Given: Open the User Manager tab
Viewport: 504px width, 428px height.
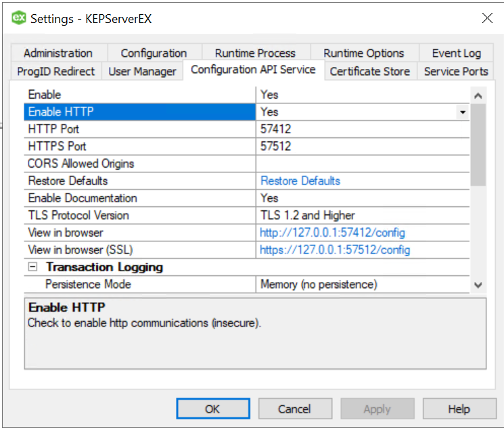Looking at the screenshot, I should tap(142, 71).
